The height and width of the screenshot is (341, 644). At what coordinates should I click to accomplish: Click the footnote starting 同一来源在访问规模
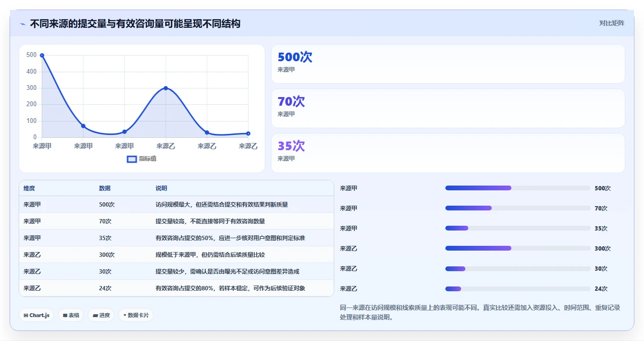[x=480, y=312]
